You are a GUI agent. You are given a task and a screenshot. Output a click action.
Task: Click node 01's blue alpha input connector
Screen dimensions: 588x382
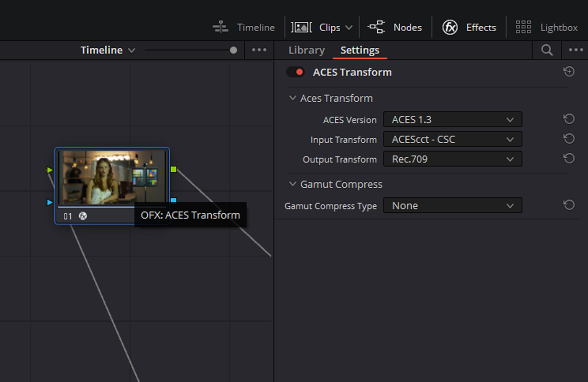coord(50,202)
